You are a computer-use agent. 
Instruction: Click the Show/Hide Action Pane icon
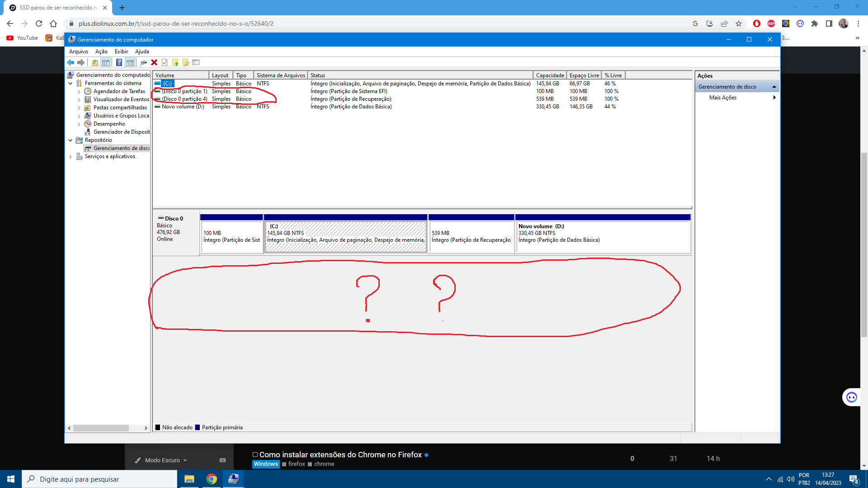coord(130,62)
